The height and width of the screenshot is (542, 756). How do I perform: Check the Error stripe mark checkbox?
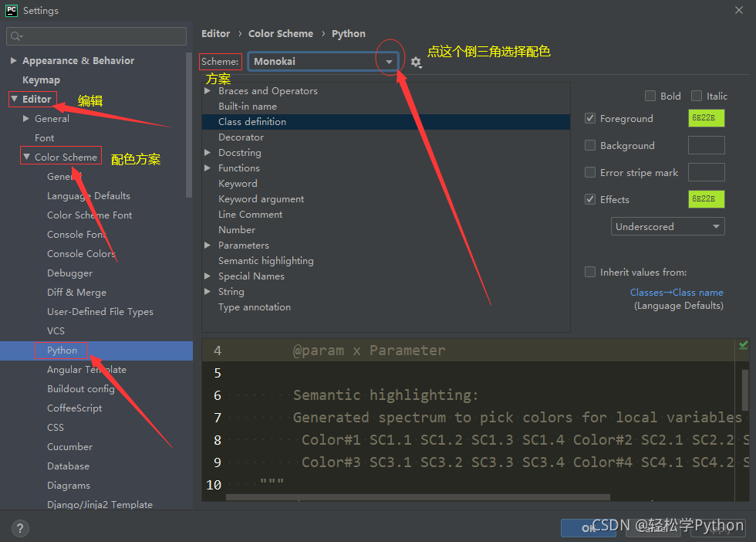[x=590, y=172]
